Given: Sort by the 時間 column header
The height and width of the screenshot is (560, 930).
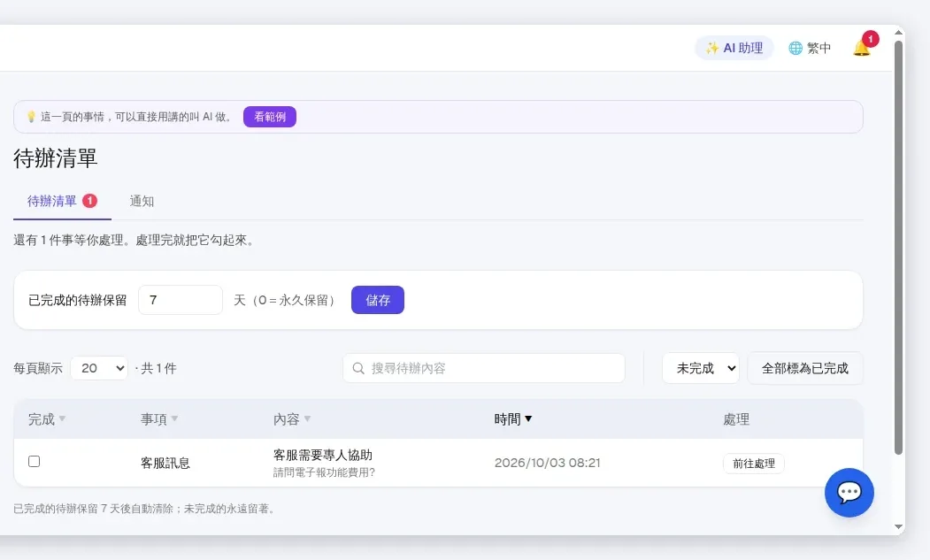Looking at the screenshot, I should pyautogui.click(x=513, y=419).
